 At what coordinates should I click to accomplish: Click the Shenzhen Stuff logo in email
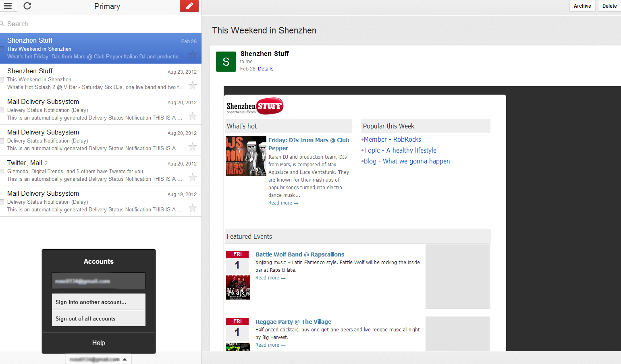pyautogui.click(x=255, y=106)
